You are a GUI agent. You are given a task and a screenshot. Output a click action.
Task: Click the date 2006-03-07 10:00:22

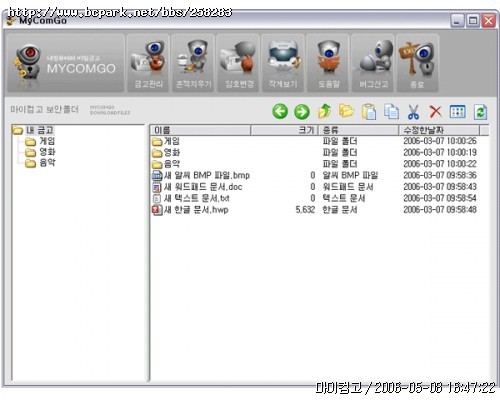point(440,164)
